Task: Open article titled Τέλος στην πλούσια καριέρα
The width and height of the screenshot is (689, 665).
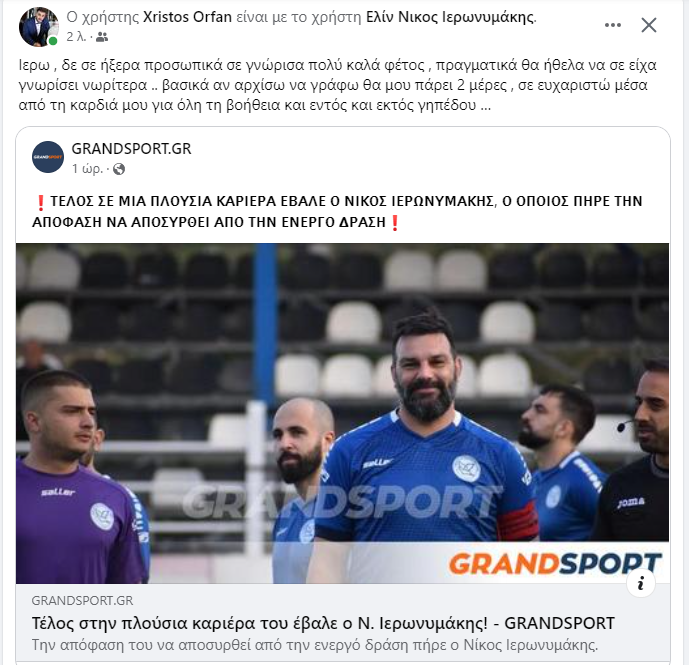Action: pos(323,623)
